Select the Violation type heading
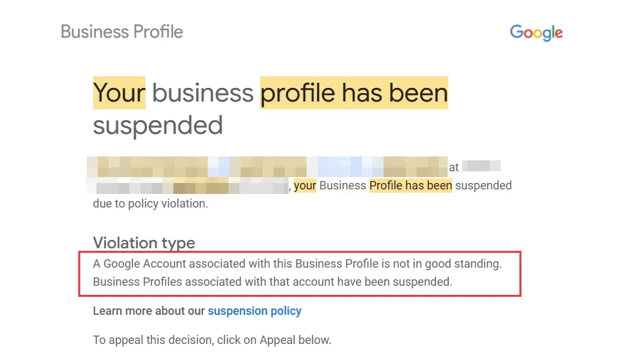This screenshot has height=364, width=634. (144, 242)
